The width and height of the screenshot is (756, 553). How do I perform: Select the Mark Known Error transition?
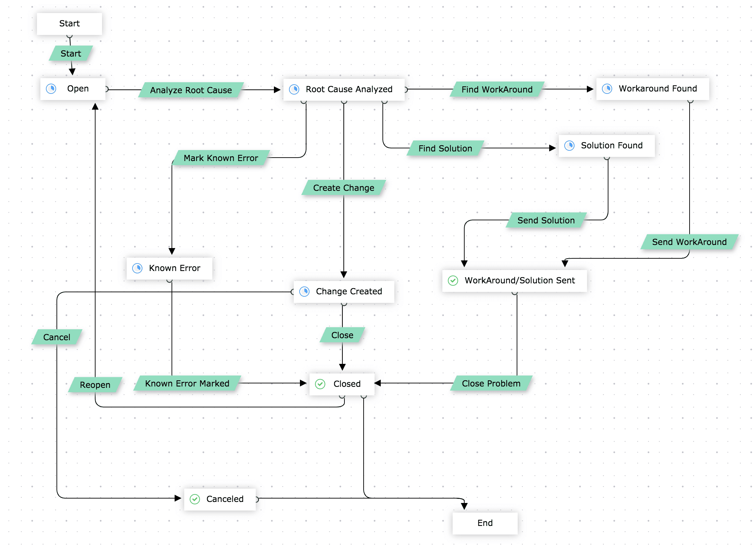(221, 158)
